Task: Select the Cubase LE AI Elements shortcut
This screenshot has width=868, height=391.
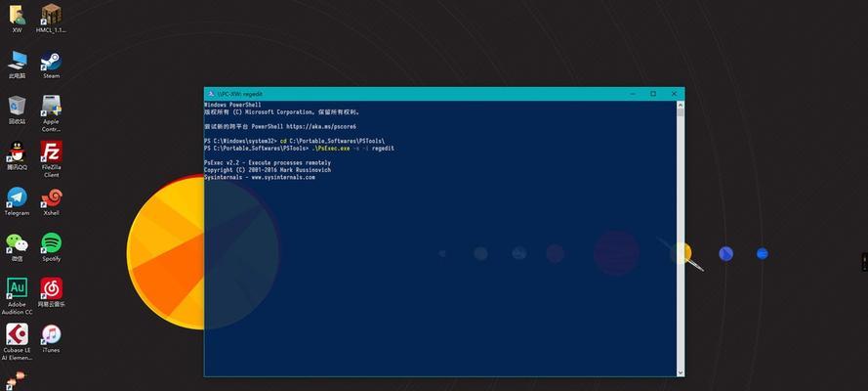Action: click(18, 342)
